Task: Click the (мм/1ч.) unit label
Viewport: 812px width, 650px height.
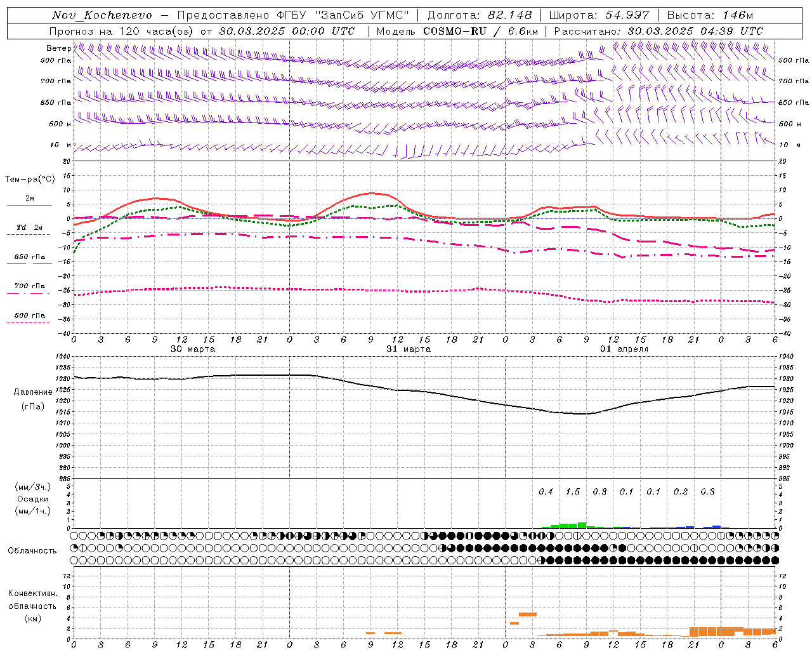Action: pos(33,511)
